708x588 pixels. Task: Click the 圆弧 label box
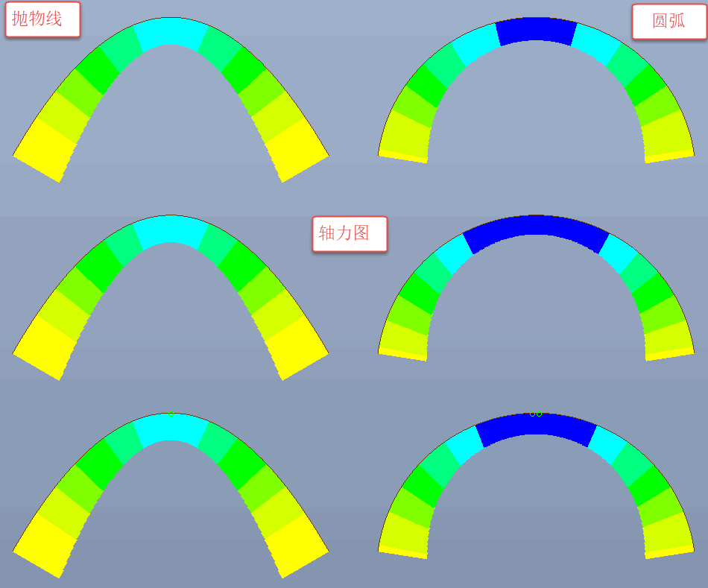click(669, 22)
